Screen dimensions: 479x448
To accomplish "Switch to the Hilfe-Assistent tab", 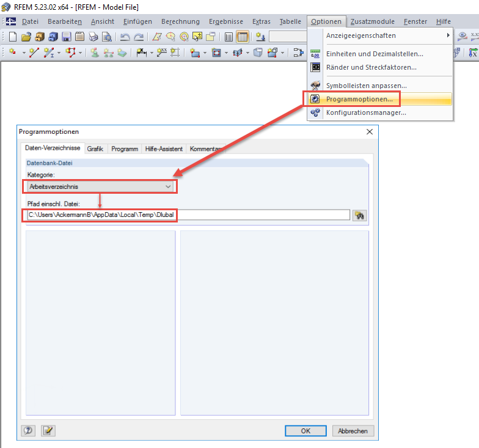I will pos(164,149).
